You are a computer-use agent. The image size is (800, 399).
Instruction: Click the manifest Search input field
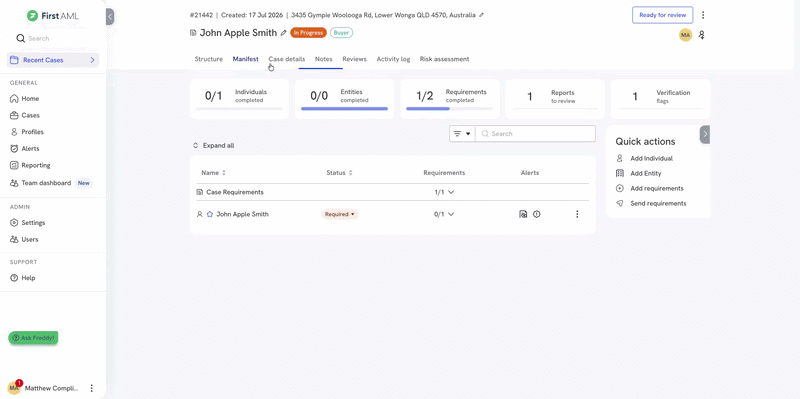(x=535, y=134)
